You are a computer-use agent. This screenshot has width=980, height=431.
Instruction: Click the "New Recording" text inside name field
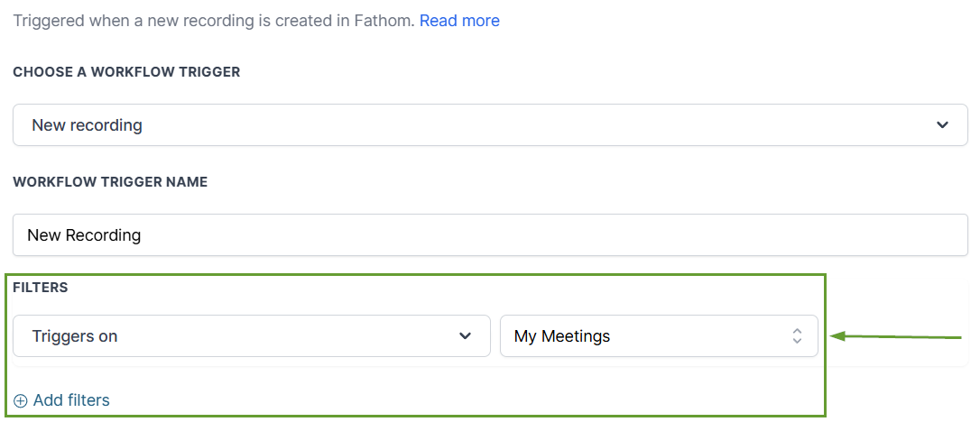(84, 235)
